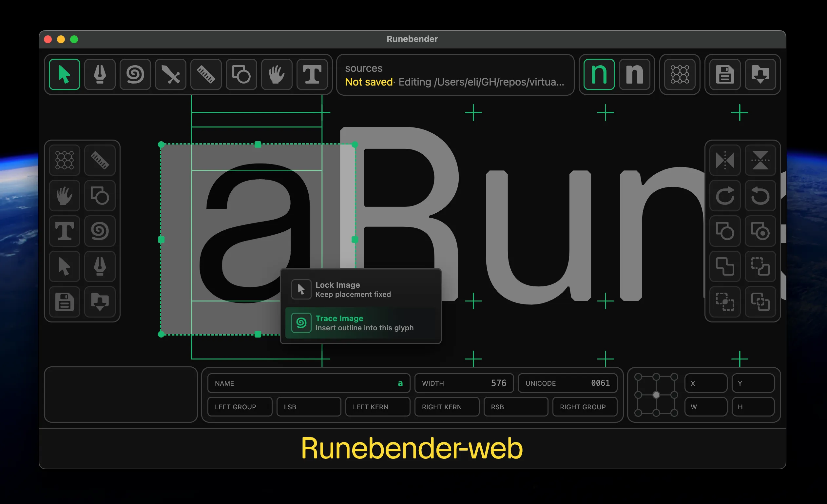Click the X coordinate field

point(706,383)
